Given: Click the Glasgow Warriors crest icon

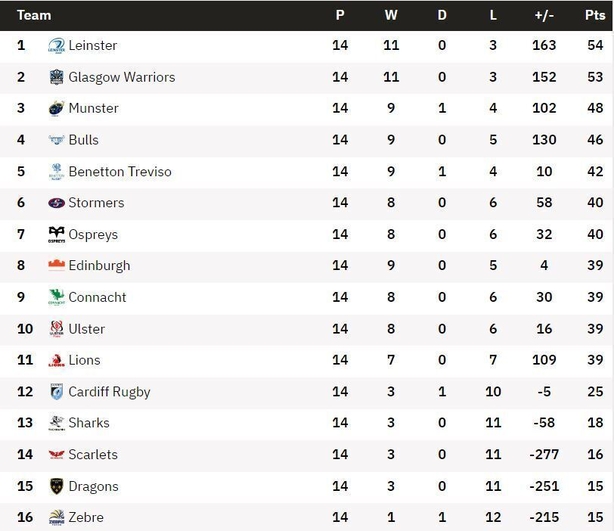Looking at the screenshot, I should [56, 77].
